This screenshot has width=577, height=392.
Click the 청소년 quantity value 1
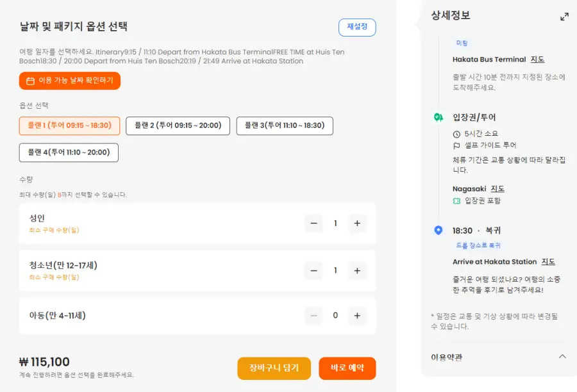[x=335, y=271]
